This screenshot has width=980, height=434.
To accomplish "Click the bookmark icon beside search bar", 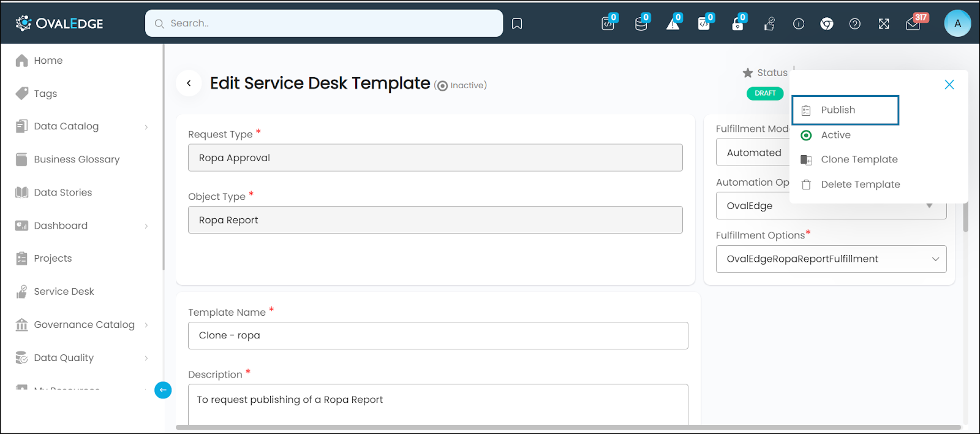I will coord(517,24).
